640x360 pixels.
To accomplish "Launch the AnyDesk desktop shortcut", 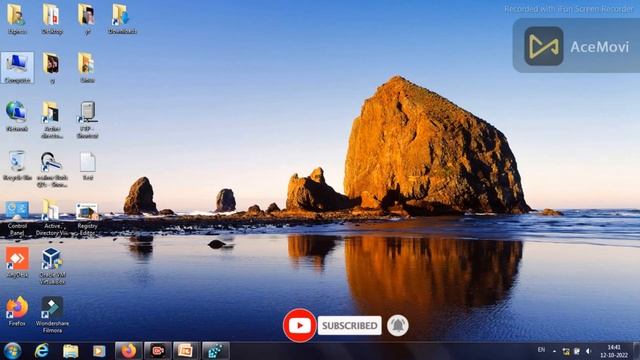I will tap(17, 262).
